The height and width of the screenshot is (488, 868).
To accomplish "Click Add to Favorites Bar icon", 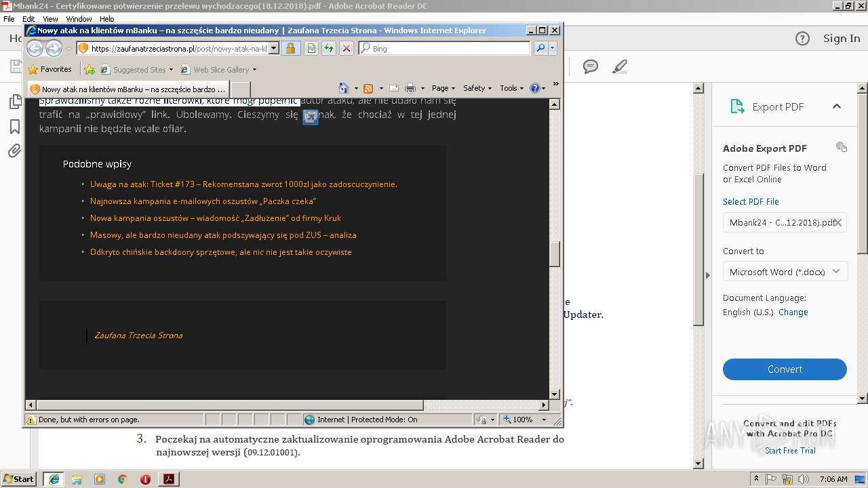I will coord(90,69).
